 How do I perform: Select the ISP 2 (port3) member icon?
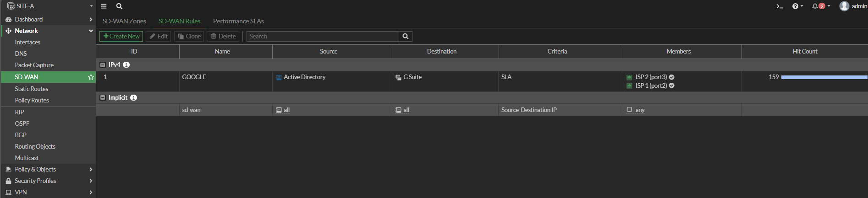pyautogui.click(x=629, y=77)
